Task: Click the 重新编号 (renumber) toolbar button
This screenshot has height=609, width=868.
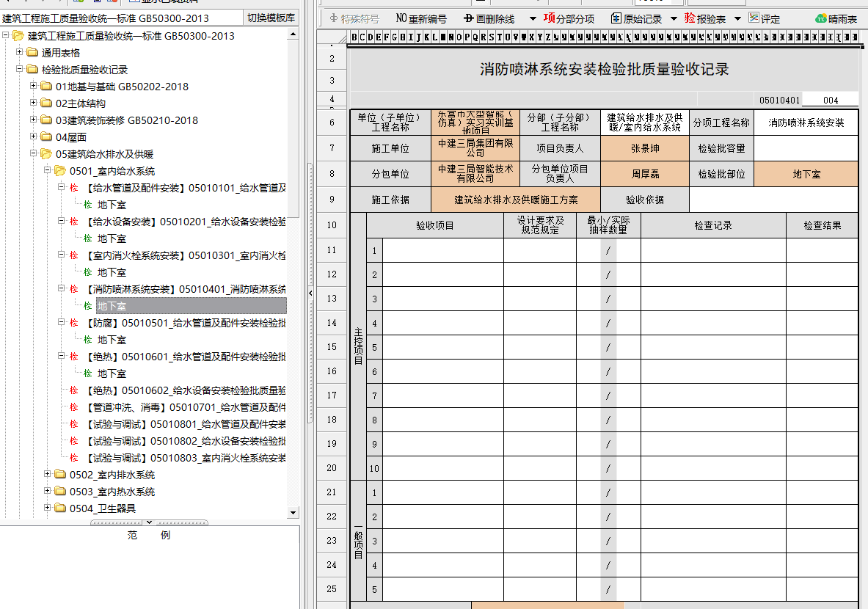Action: (421, 19)
